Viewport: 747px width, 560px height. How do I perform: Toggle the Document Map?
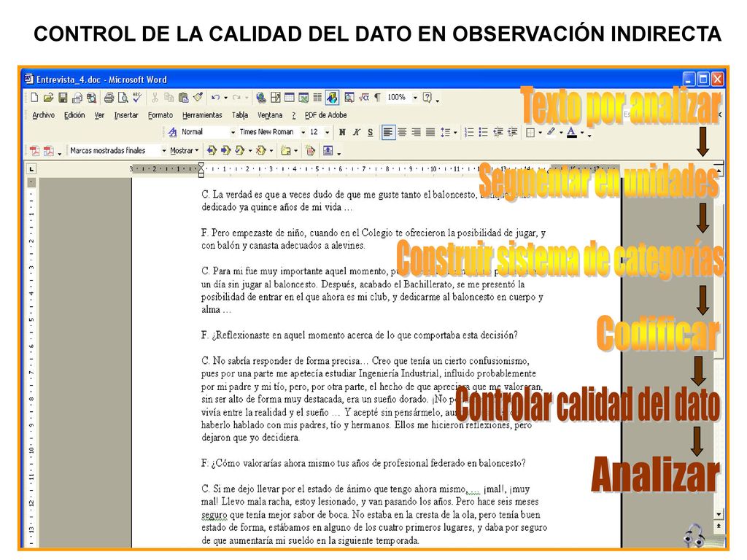[349, 98]
